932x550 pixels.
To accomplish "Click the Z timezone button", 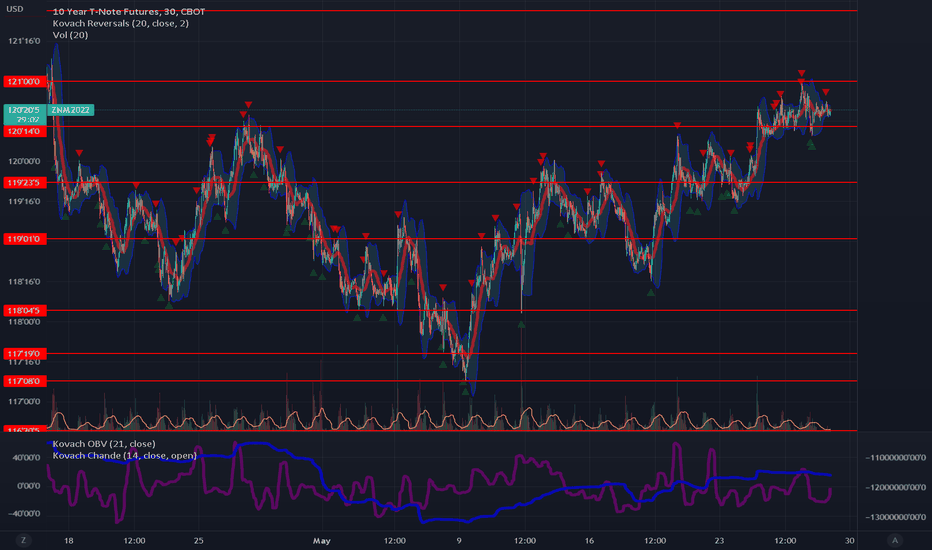I will (23, 540).
